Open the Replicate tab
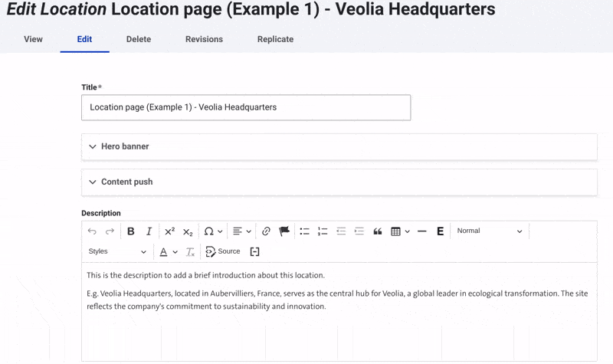Viewport: 613px width, 364px height. coord(275,39)
